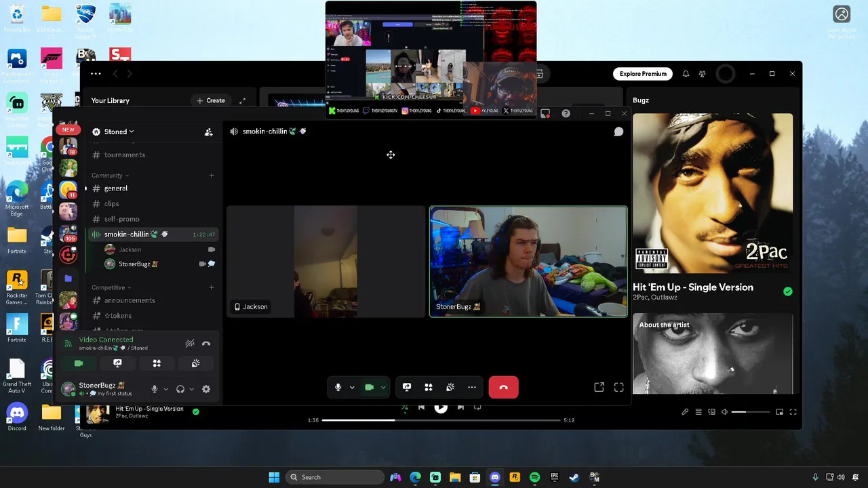Open the Spotify three-dot menu

(96, 74)
